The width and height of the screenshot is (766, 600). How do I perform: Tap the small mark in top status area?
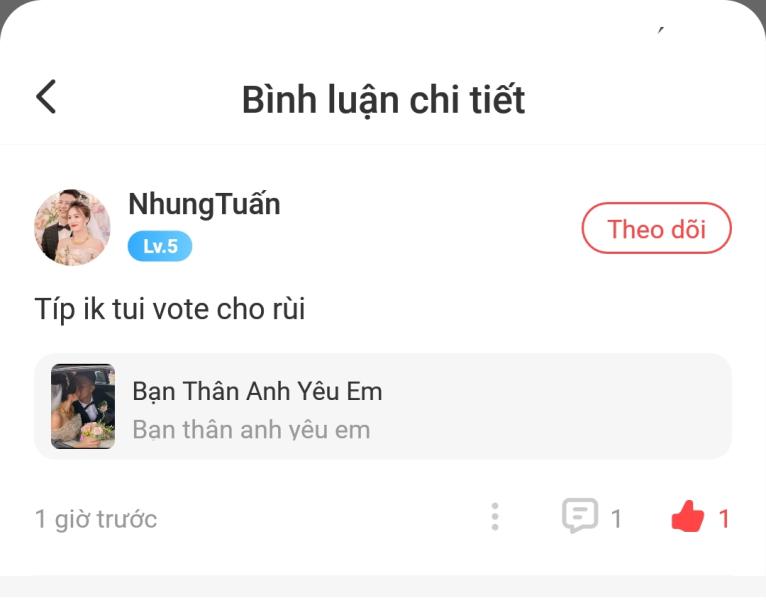tap(660, 30)
